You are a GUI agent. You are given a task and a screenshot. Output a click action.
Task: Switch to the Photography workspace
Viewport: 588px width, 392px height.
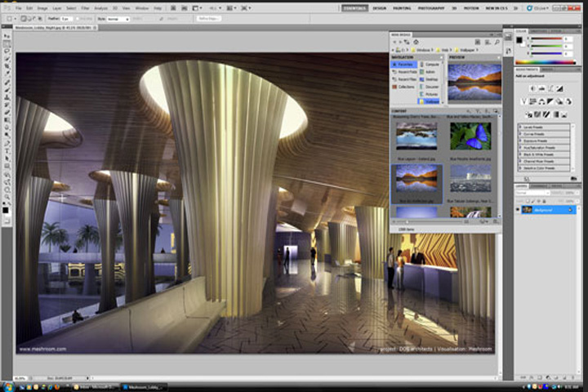click(431, 8)
